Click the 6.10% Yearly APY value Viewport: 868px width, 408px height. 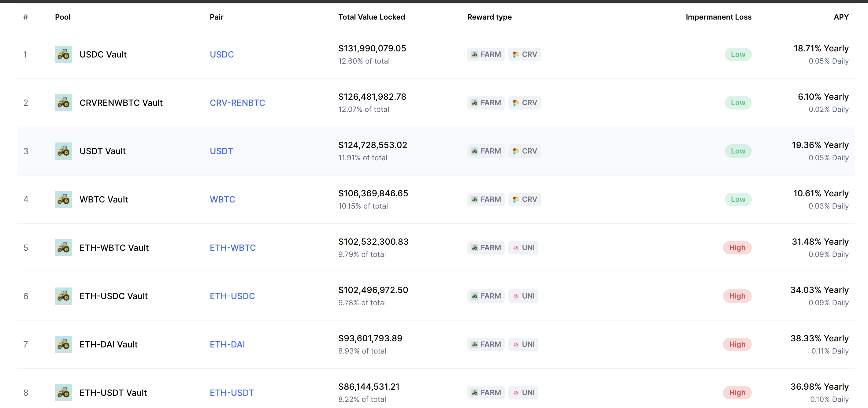[823, 97]
